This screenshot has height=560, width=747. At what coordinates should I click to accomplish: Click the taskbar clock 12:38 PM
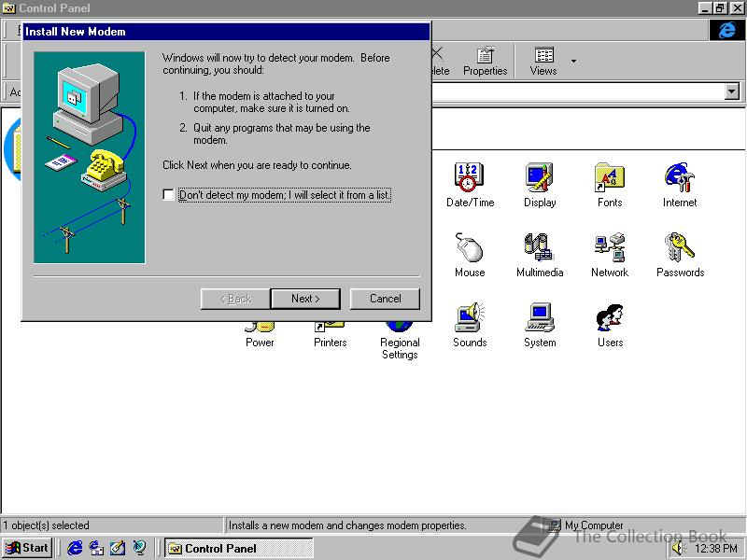click(715, 549)
